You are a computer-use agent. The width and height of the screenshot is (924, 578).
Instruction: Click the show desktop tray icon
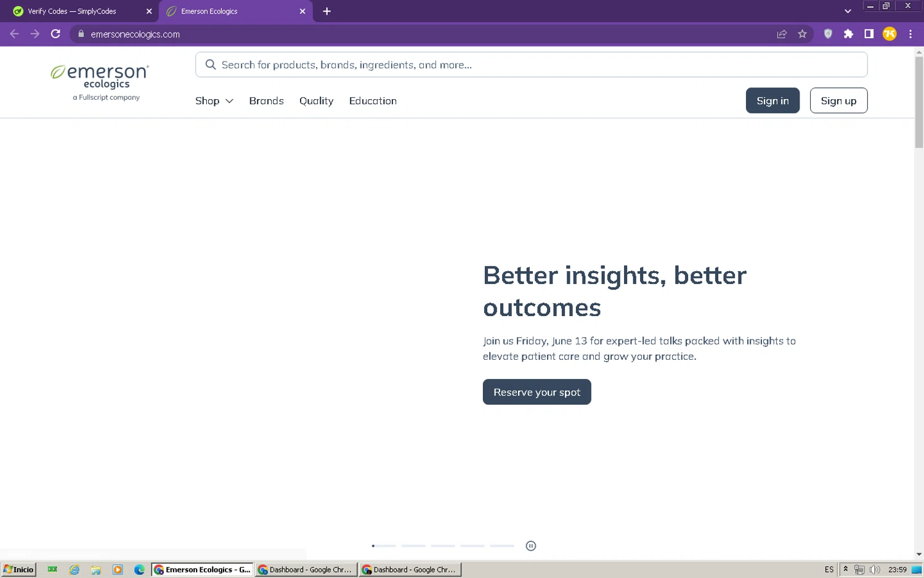(x=917, y=569)
